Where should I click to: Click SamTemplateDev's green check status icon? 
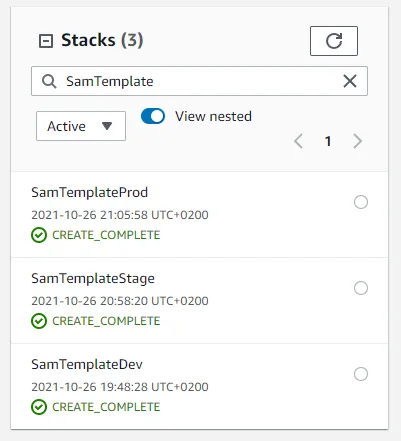(x=39, y=407)
